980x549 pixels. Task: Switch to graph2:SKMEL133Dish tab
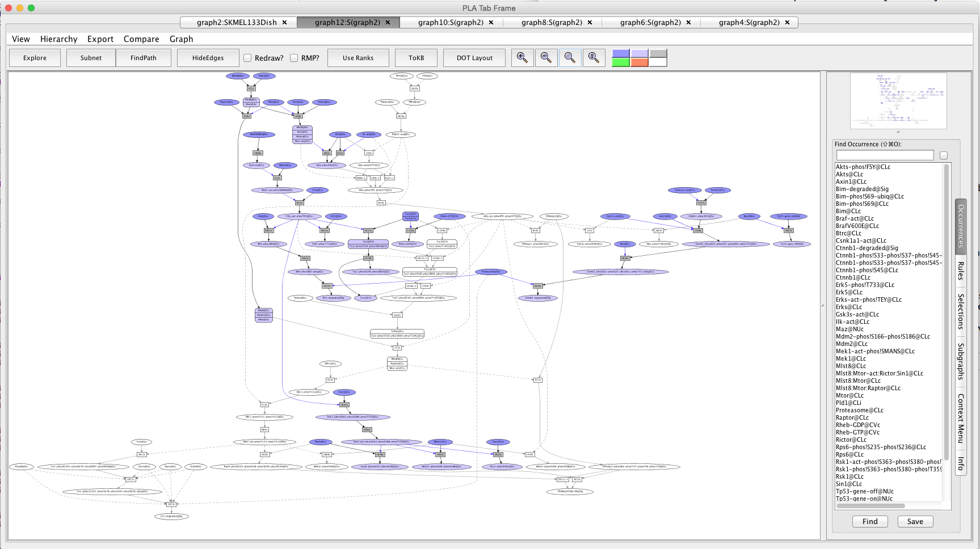(x=237, y=23)
